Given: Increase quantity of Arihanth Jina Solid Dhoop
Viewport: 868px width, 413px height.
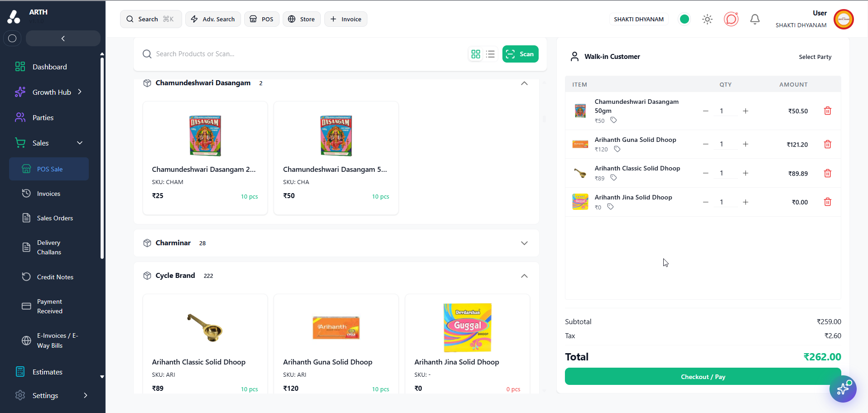Looking at the screenshot, I should tap(745, 202).
